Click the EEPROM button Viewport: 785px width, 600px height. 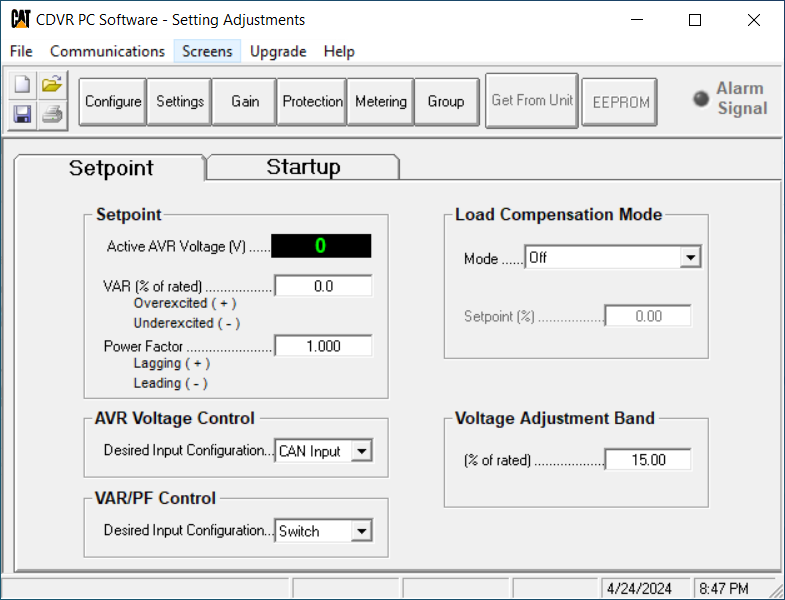[x=621, y=102]
